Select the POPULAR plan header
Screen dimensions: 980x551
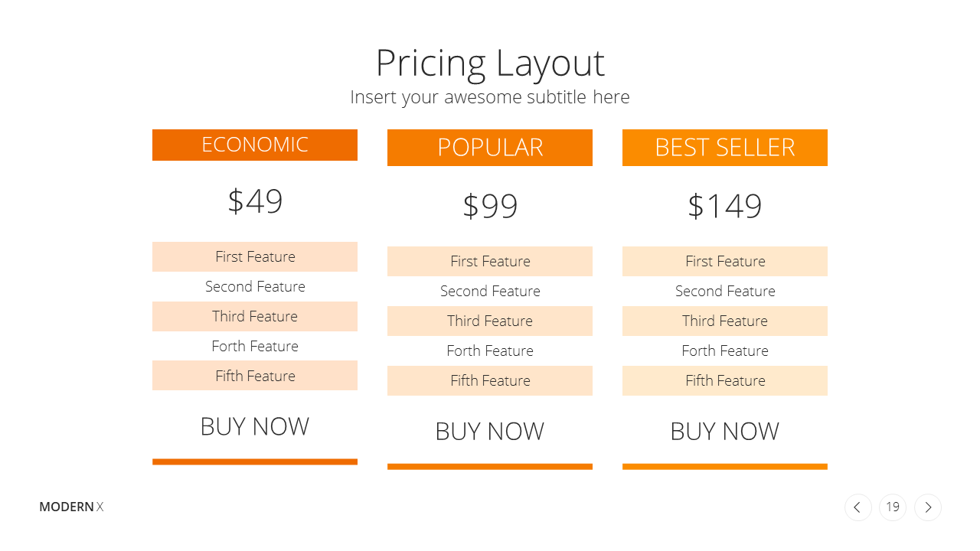[490, 148]
